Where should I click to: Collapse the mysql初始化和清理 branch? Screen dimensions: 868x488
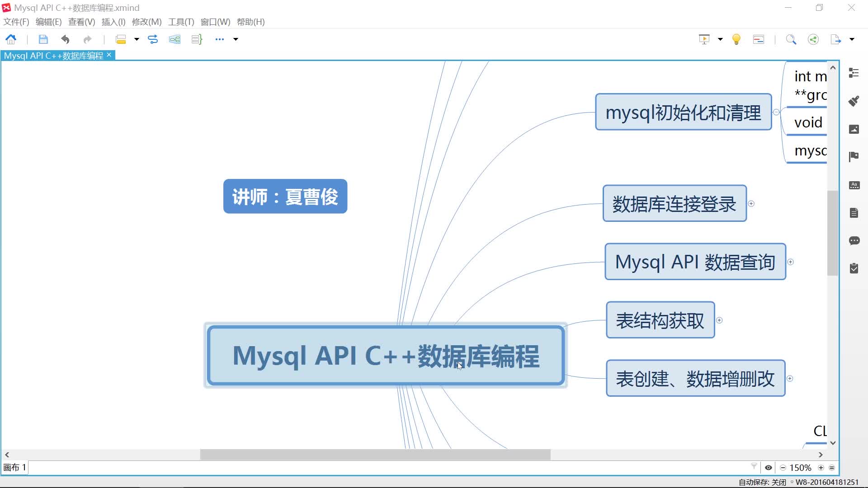coord(776,112)
